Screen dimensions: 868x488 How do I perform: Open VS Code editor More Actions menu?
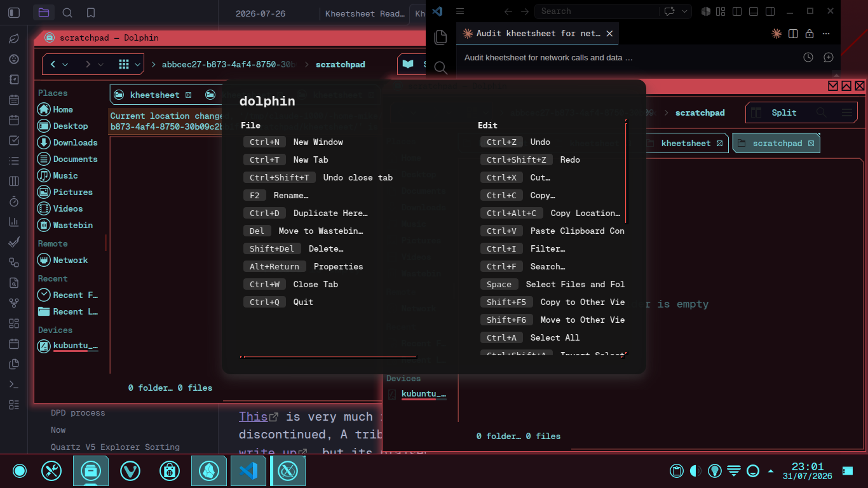point(826,34)
